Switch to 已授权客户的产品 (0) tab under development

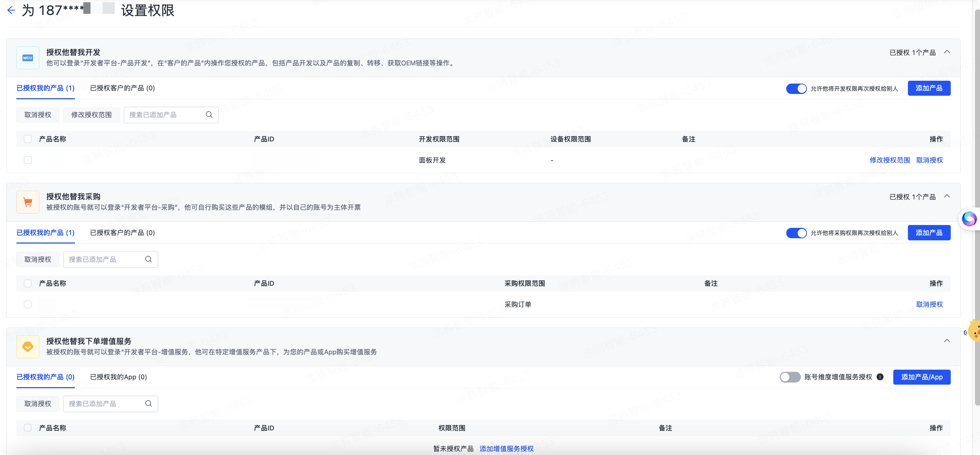click(x=122, y=88)
